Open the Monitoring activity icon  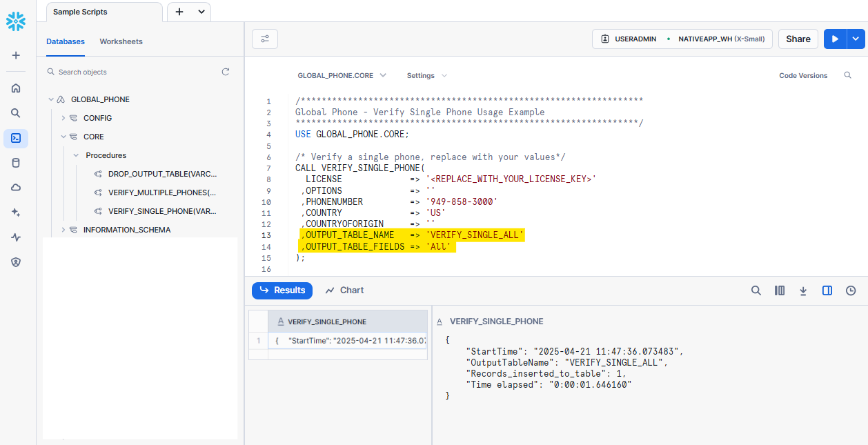[16, 237]
